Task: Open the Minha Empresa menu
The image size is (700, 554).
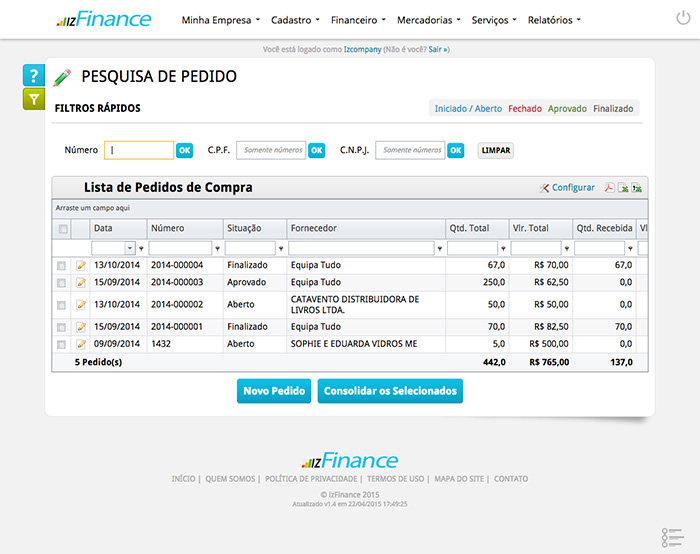Action: pos(220,20)
